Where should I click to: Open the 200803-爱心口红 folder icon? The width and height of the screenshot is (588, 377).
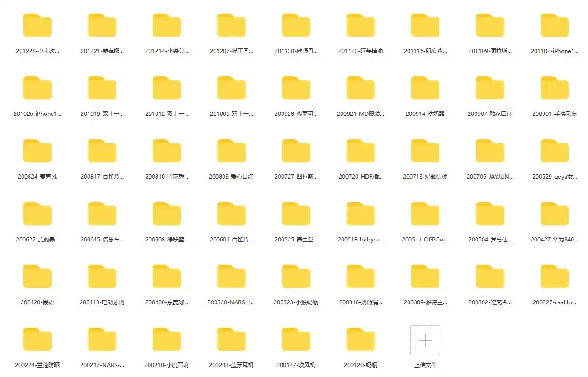231,151
